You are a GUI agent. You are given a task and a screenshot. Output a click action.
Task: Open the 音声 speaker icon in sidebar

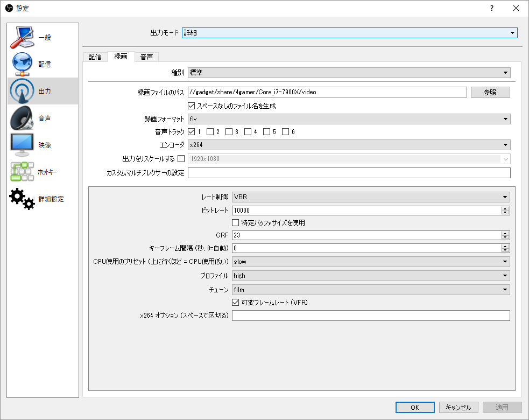pos(22,118)
